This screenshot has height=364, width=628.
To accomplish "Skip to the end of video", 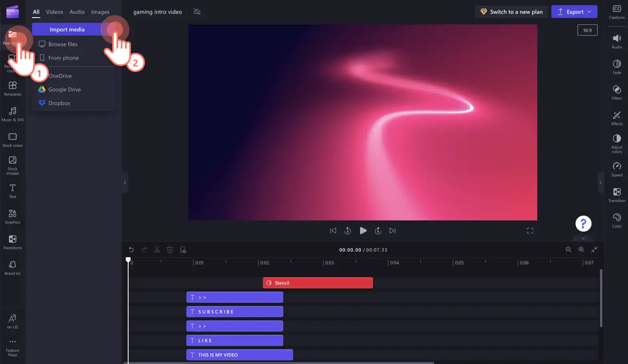I will pos(392,230).
